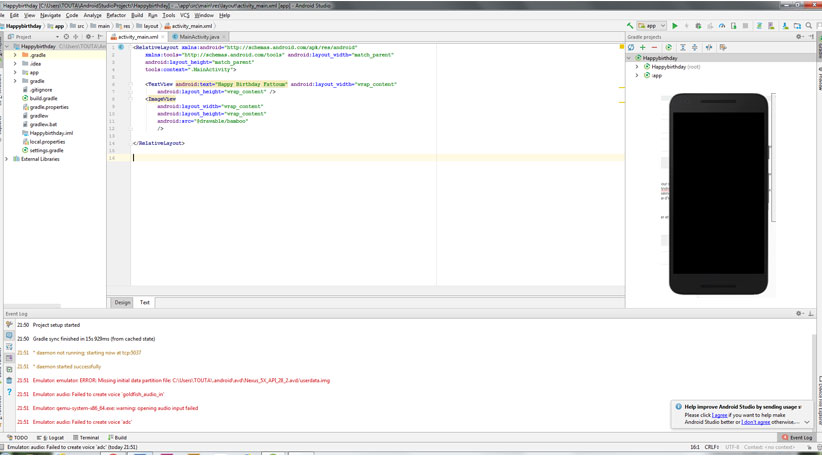Expand External Libraries node
The image size is (822, 469).
click(7, 159)
